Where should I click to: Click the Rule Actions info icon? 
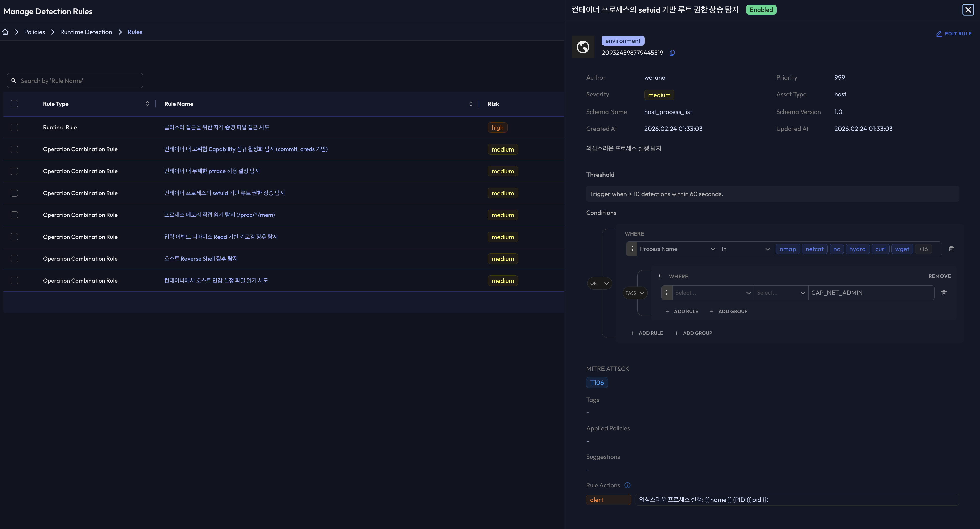point(628,485)
